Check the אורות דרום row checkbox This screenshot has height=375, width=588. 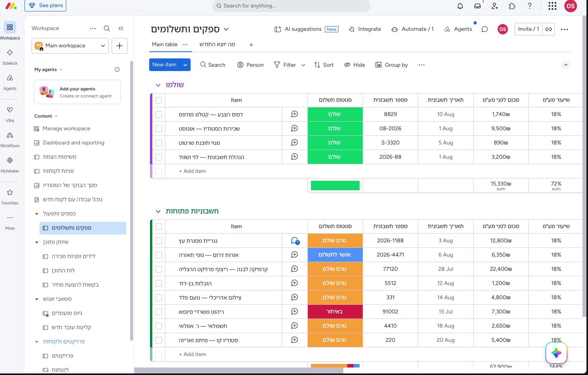[x=159, y=255]
